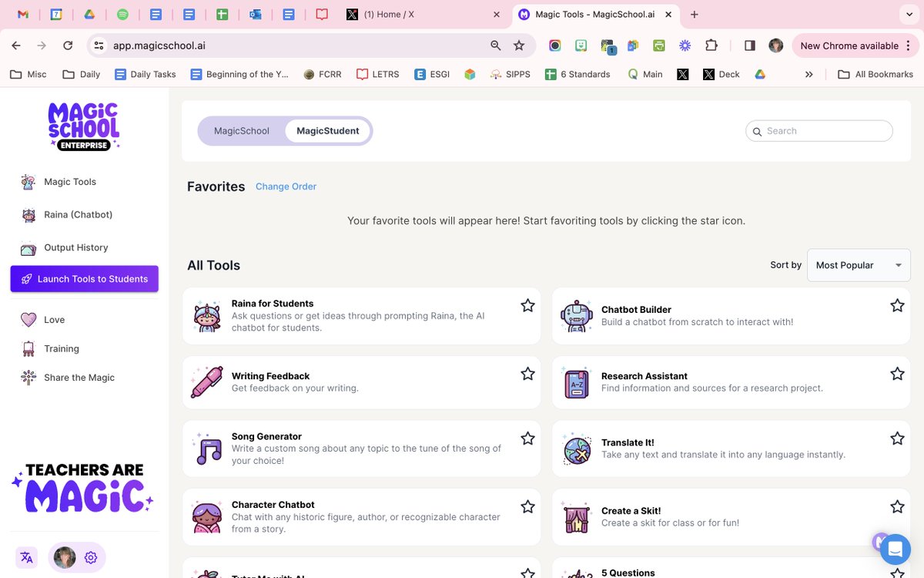Click the Raina for Students unicorn icon
This screenshot has width=924, height=578.
coord(207,316)
